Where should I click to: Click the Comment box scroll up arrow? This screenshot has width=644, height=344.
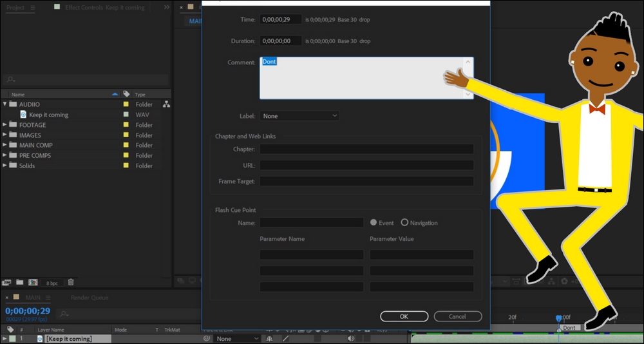[x=468, y=62]
